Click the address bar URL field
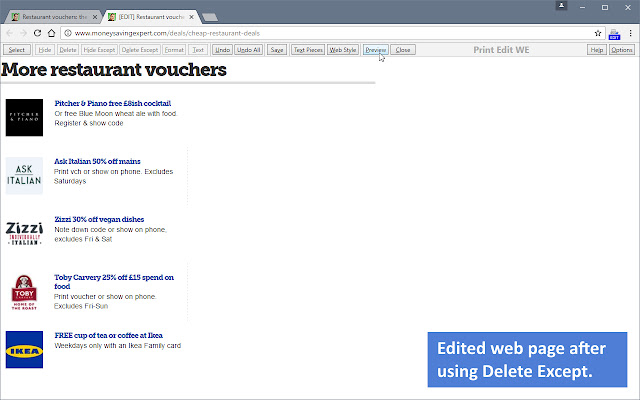This screenshot has width=640, height=400. pos(300,33)
